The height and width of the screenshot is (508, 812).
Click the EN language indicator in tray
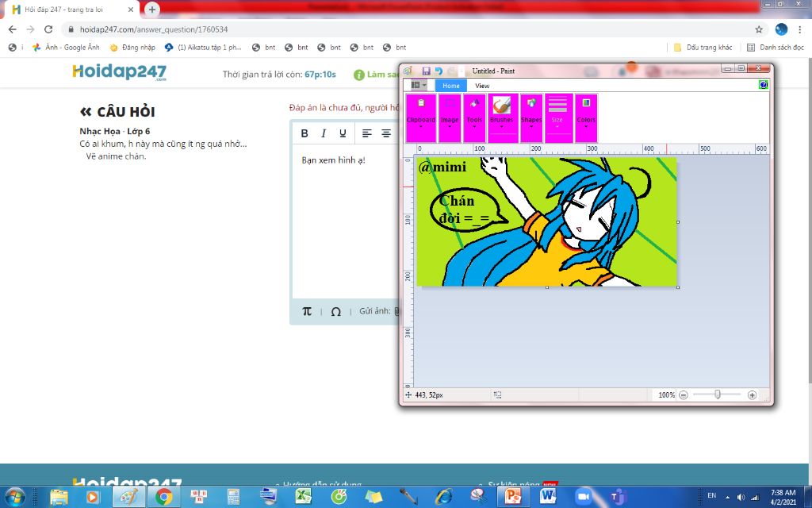(712, 496)
